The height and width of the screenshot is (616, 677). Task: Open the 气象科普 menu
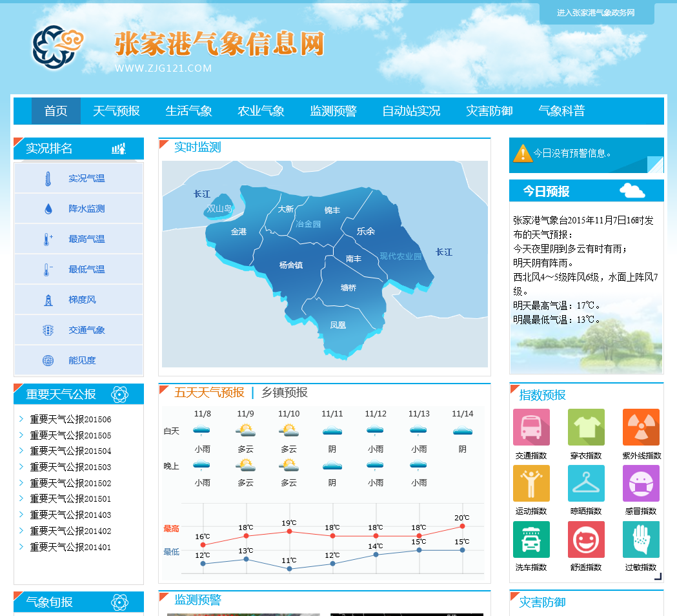pos(561,111)
